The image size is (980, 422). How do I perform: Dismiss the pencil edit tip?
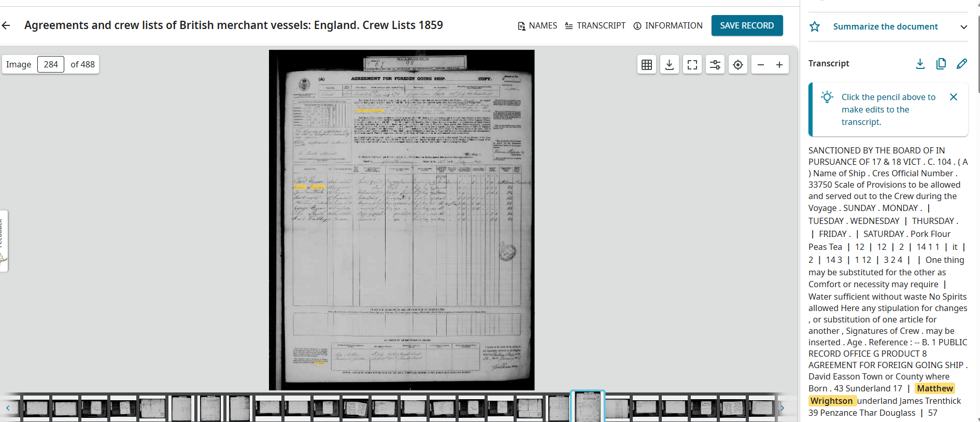954,97
